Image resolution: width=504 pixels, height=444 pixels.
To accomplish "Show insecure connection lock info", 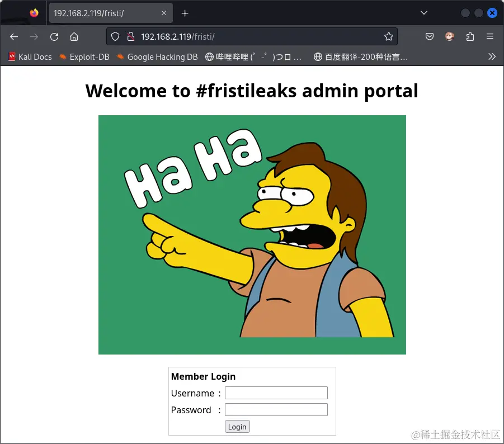I will (x=130, y=36).
